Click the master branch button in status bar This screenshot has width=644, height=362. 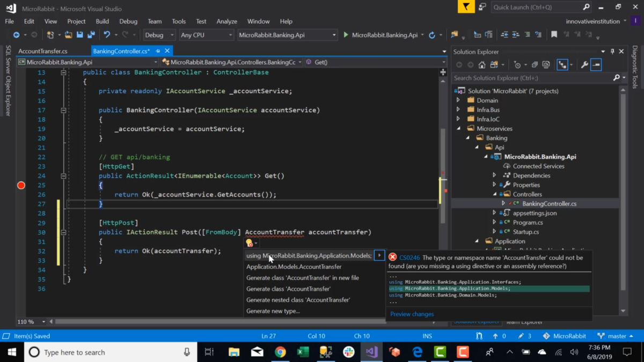click(616, 336)
